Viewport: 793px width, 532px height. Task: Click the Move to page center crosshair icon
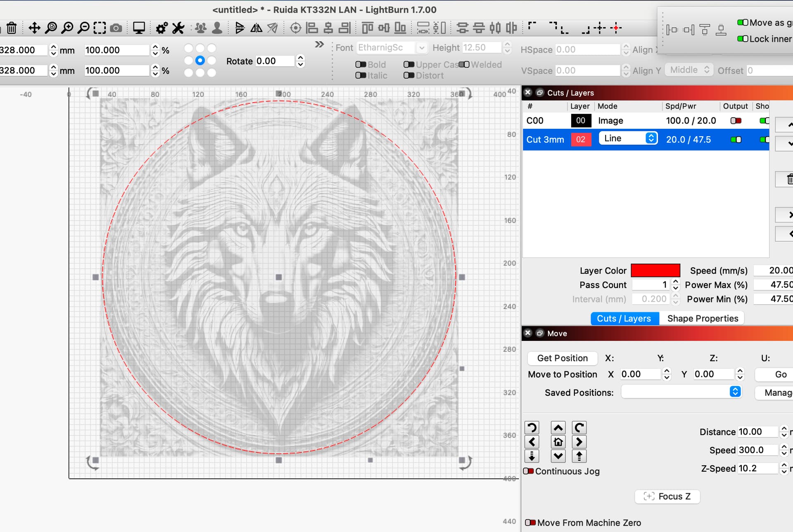pos(600,28)
